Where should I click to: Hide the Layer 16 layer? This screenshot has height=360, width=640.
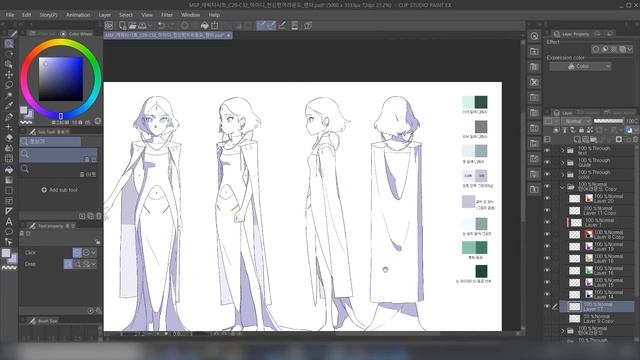[x=547, y=270]
